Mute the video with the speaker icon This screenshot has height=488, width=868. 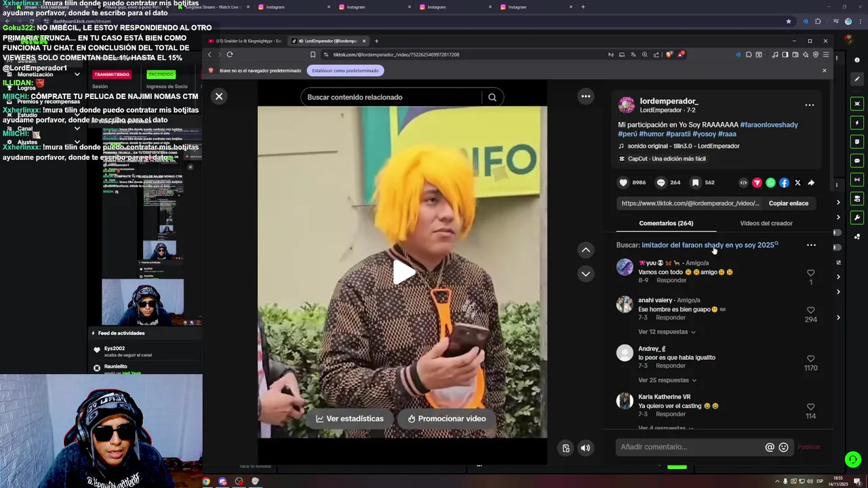pos(585,447)
